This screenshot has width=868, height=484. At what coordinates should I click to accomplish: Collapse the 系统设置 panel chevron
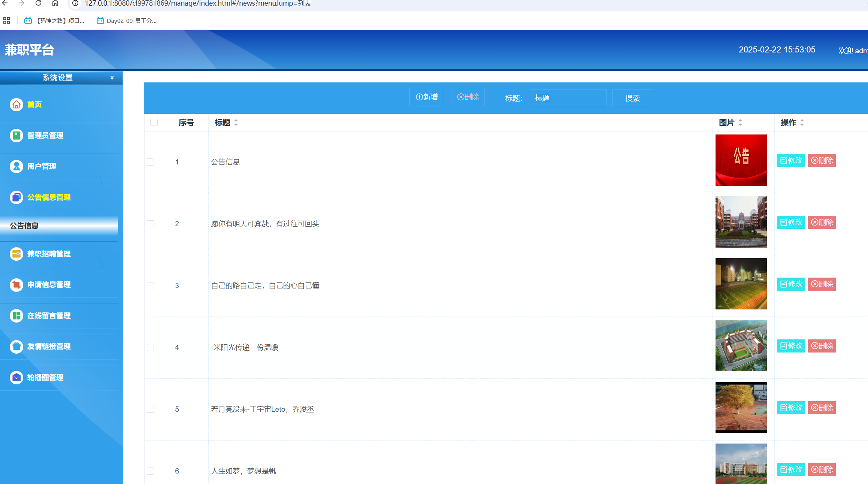(x=112, y=78)
